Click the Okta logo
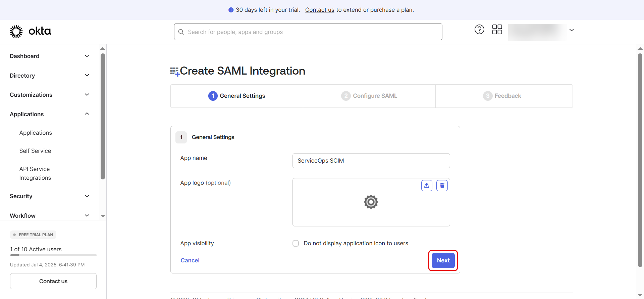The width and height of the screenshot is (644, 299). (30, 31)
